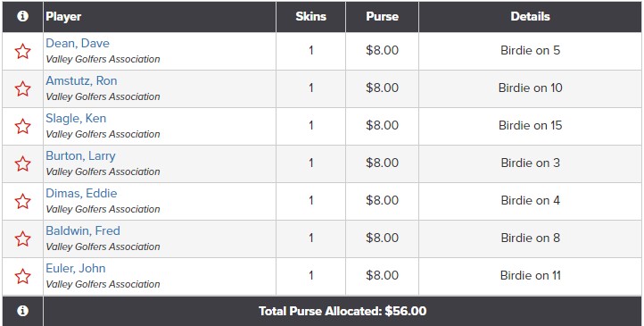
Task: Go to Dimas, Eddie player page
Action: 81,193
